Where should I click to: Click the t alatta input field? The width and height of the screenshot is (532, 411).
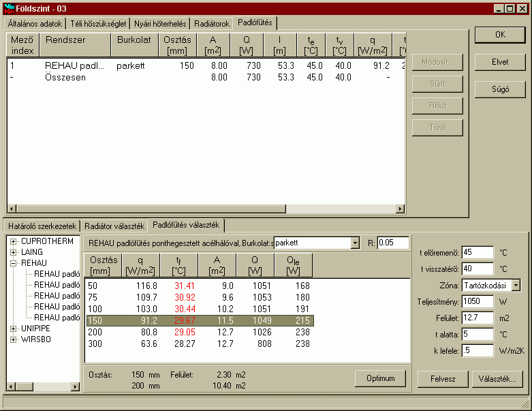coord(478,334)
